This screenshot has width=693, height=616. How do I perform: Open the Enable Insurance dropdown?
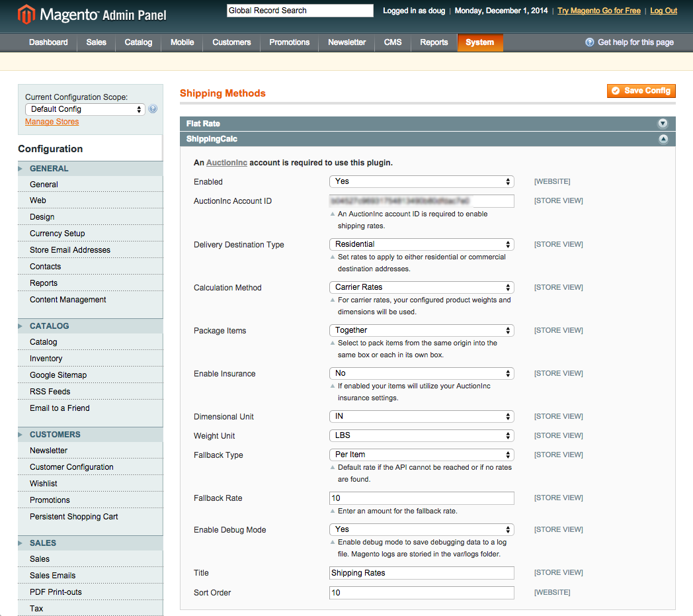point(421,373)
